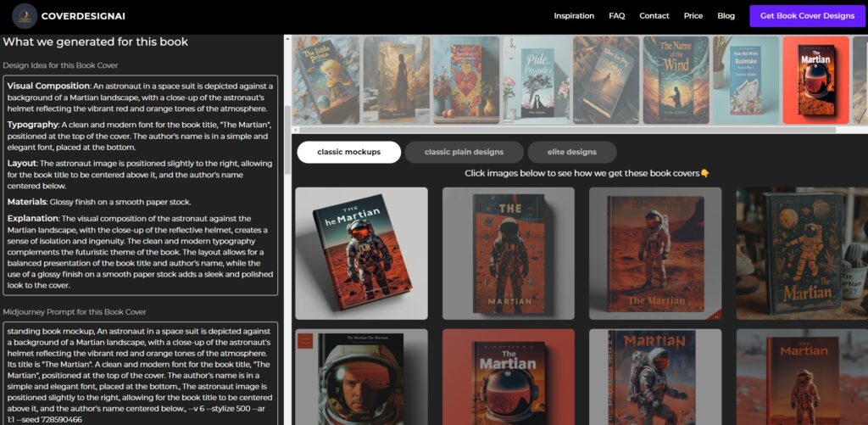Open the Blog link
The height and width of the screenshot is (425, 868).
coord(726,15)
